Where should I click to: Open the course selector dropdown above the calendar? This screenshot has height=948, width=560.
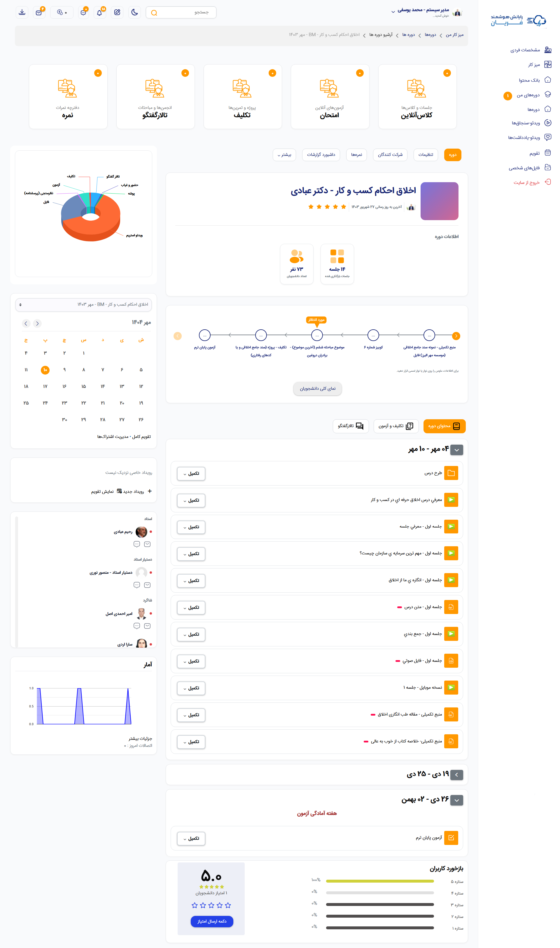coord(83,305)
